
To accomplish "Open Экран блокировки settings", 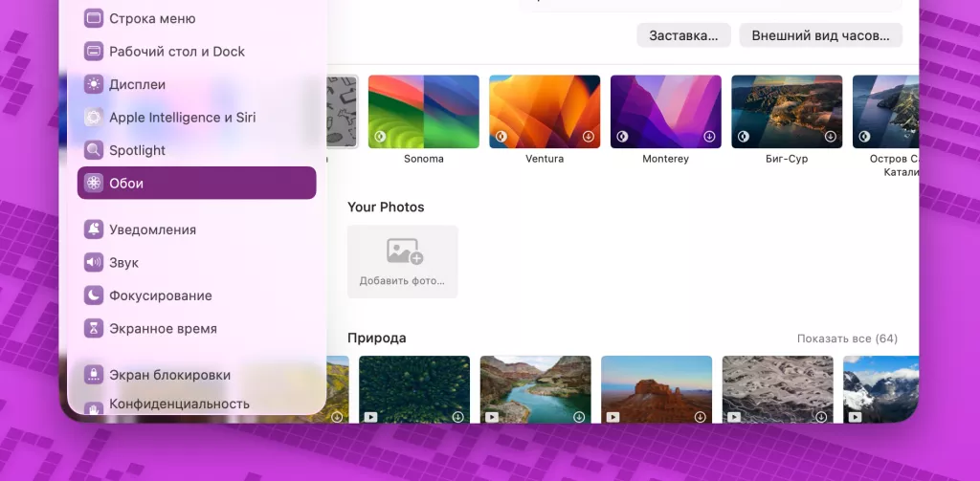I will click(197, 375).
